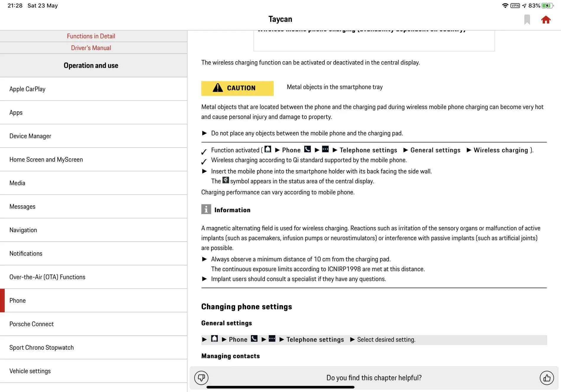The height and width of the screenshot is (392, 561).
Task: Tap the red home icon
Action: pyautogui.click(x=546, y=20)
